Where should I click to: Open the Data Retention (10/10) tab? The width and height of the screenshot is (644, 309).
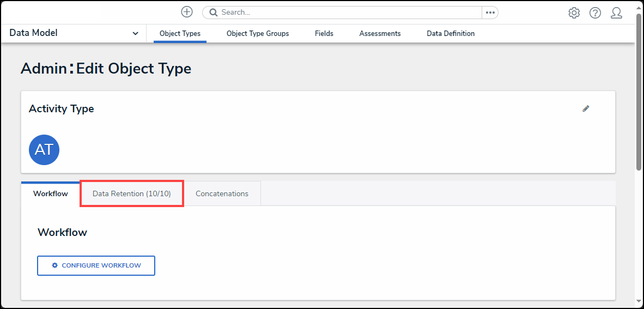click(131, 193)
